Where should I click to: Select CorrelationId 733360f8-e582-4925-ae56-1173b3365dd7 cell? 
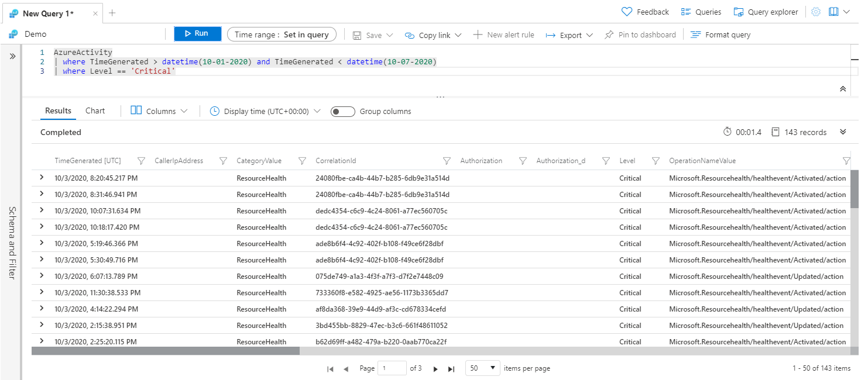(x=382, y=293)
